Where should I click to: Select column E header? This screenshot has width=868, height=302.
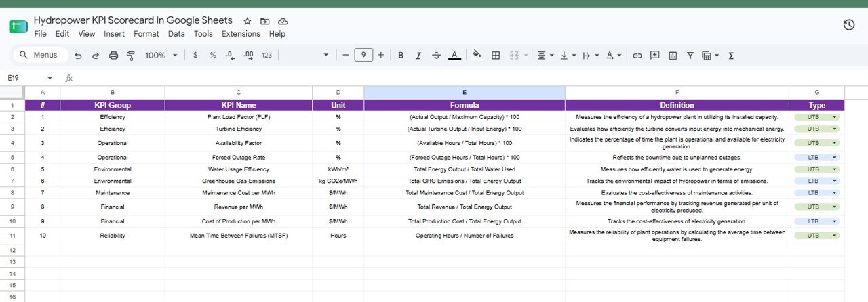click(x=465, y=93)
